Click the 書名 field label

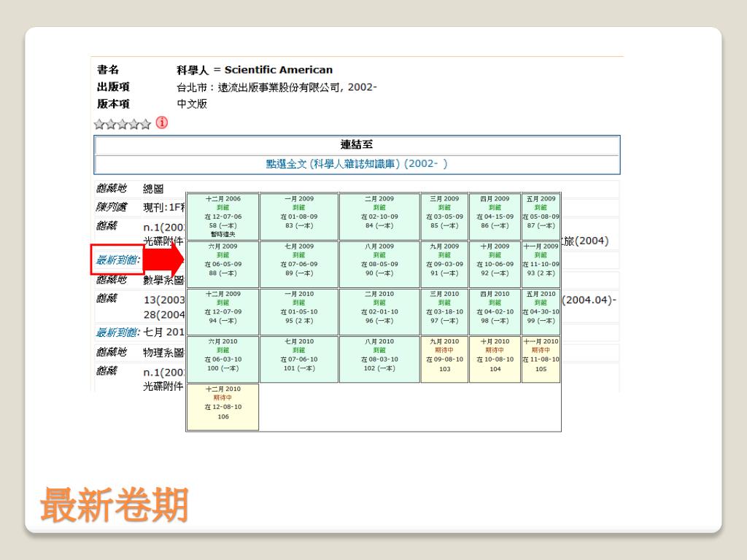coord(108,70)
